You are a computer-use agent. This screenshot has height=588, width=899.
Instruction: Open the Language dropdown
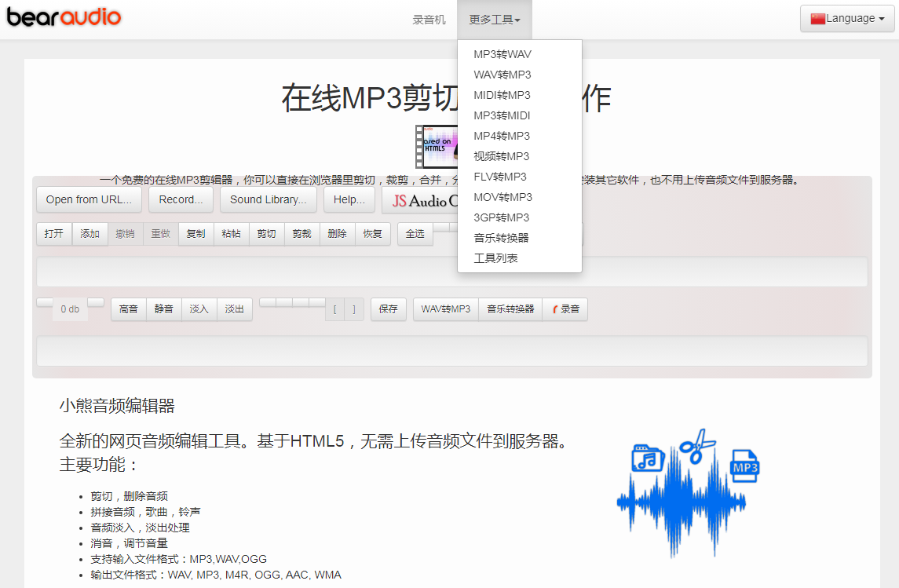click(847, 18)
